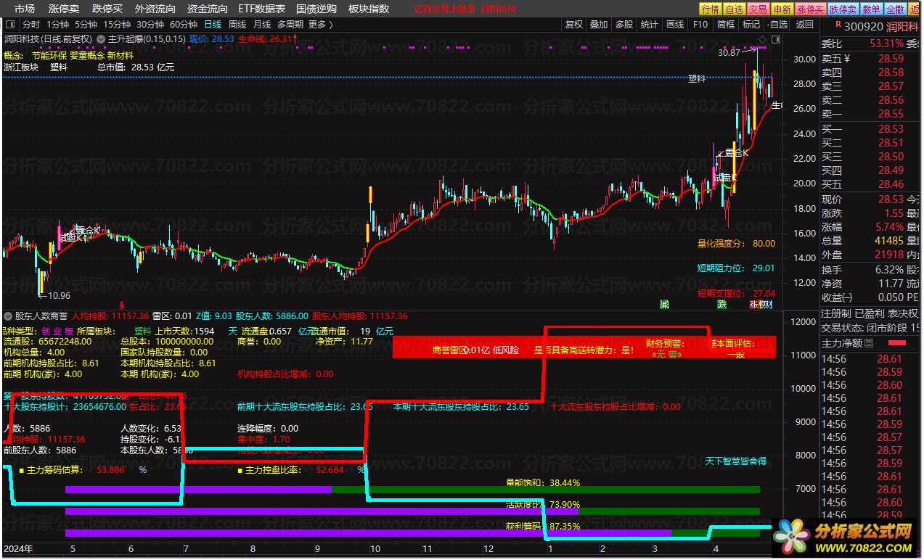Image resolution: width=924 pixels, height=560 pixels.
Task: Click the 画线 draw line button
Action: [675, 24]
